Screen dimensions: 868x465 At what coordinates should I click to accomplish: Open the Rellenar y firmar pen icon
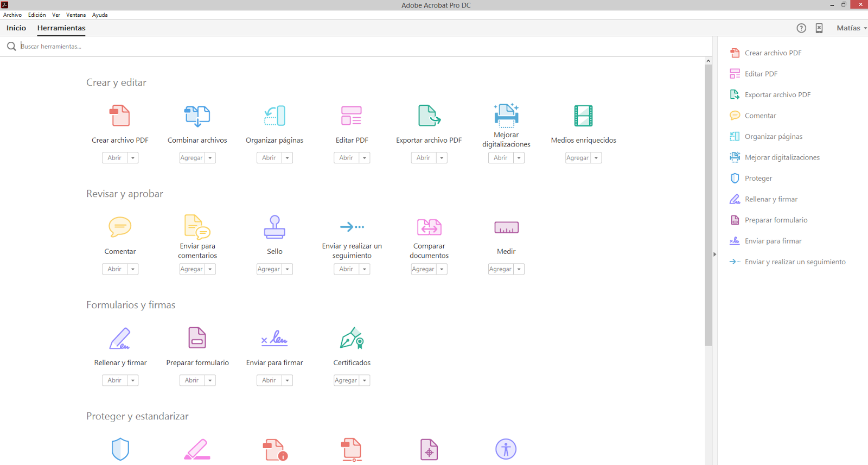[x=120, y=338]
